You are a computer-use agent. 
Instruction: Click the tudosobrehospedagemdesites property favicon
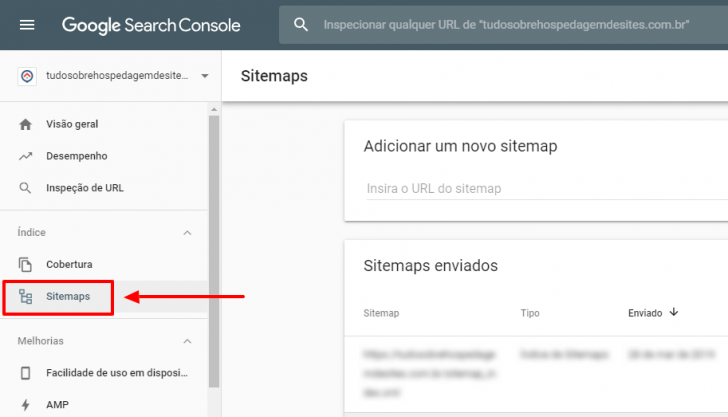click(x=27, y=76)
